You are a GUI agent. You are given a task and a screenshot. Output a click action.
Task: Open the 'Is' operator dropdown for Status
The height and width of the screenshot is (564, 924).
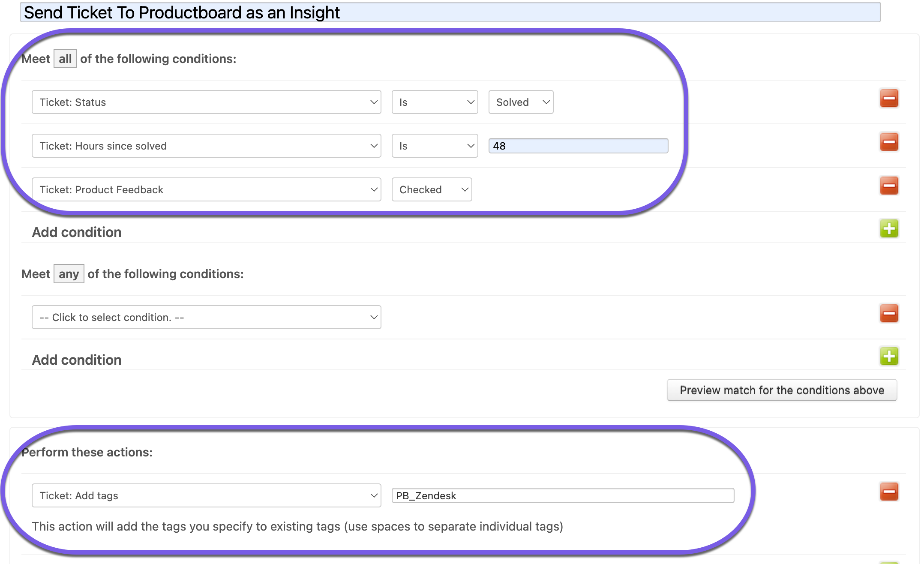pos(435,102)
